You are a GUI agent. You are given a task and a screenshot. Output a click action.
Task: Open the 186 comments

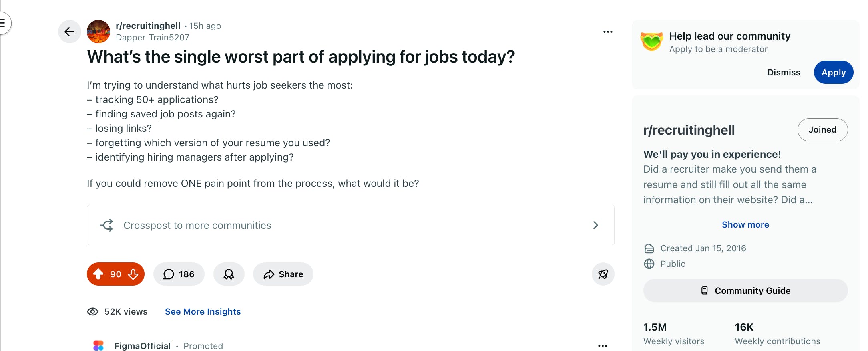[x=179, y=274]
